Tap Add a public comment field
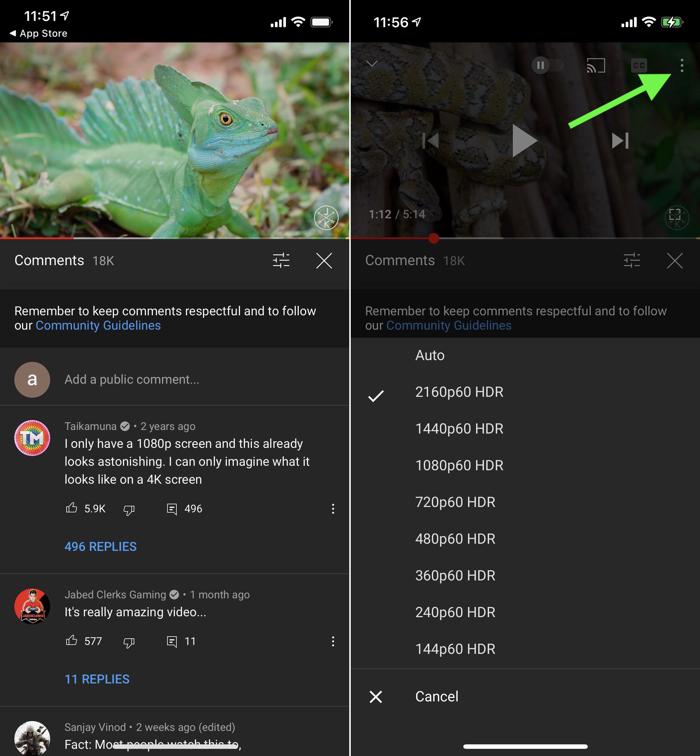This screenshot has width=700, height=756. (132, 379)
